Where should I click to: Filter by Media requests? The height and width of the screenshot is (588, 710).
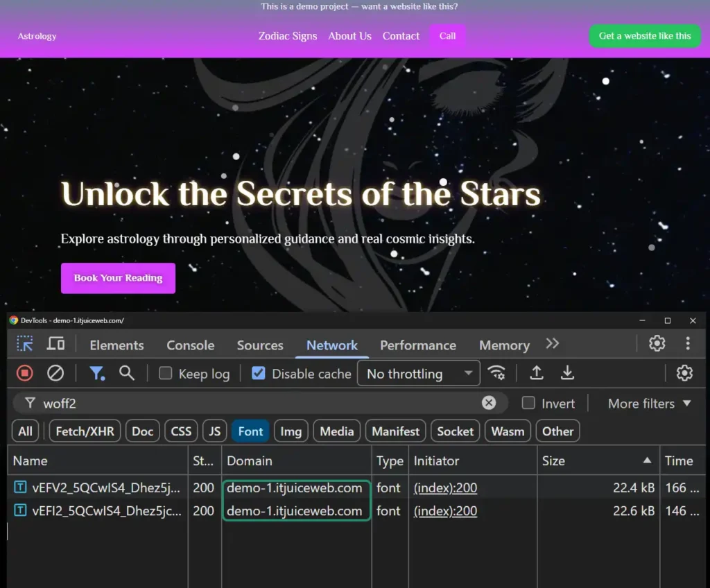(337, 431)
